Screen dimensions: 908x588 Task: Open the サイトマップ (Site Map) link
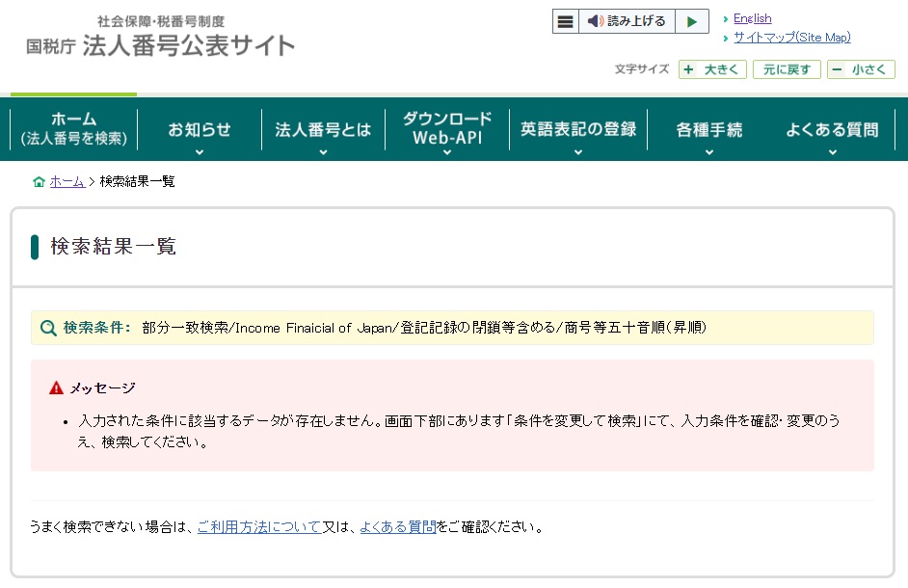click(x=791, y=38)
